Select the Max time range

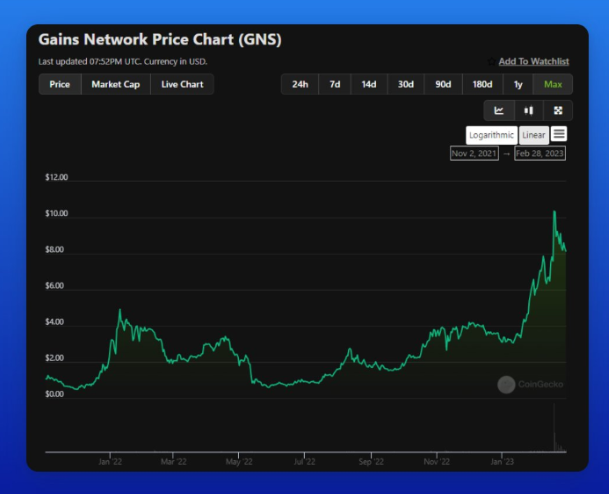coord(553,84)
